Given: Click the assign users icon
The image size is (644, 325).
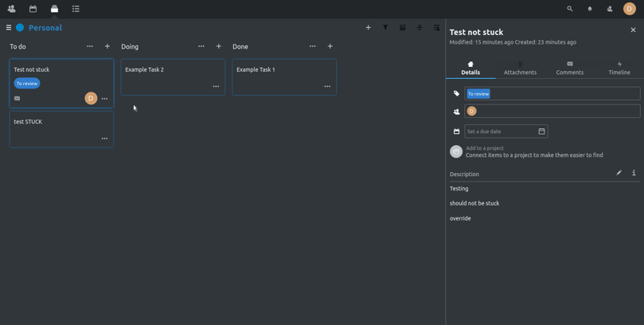Looking at the screenshot, I should [x=456, y=112].
